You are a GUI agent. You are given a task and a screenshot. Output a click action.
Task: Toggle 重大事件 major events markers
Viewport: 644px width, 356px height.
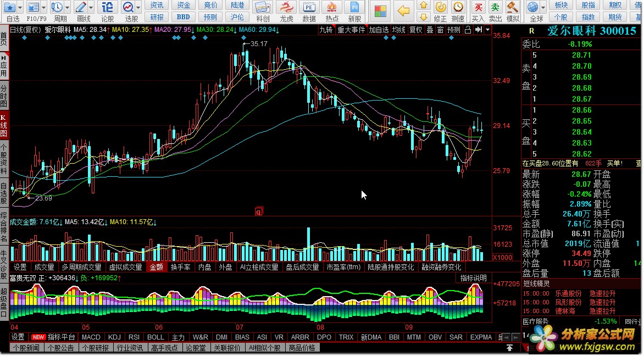[351, 30]
